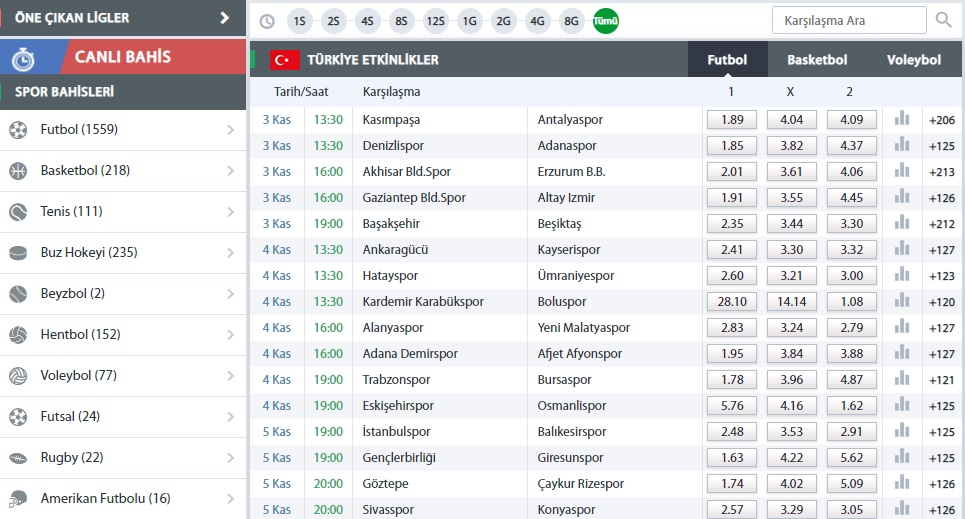Screen dimensions: 965x519
Task: Expand the Voleybol (77) chevron
Action: (x=231, y=376)
